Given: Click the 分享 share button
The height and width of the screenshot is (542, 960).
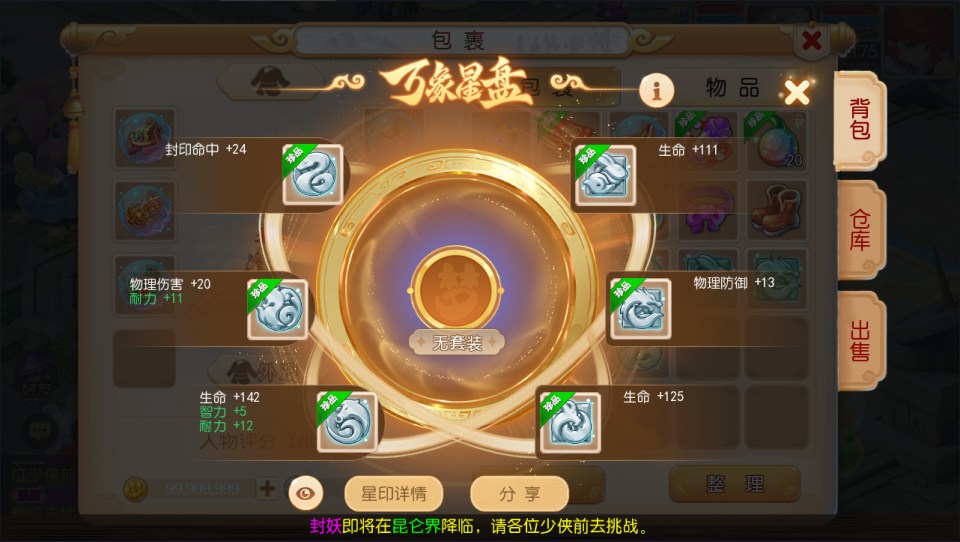Looking at the screenshot, I should pos(519,494).
